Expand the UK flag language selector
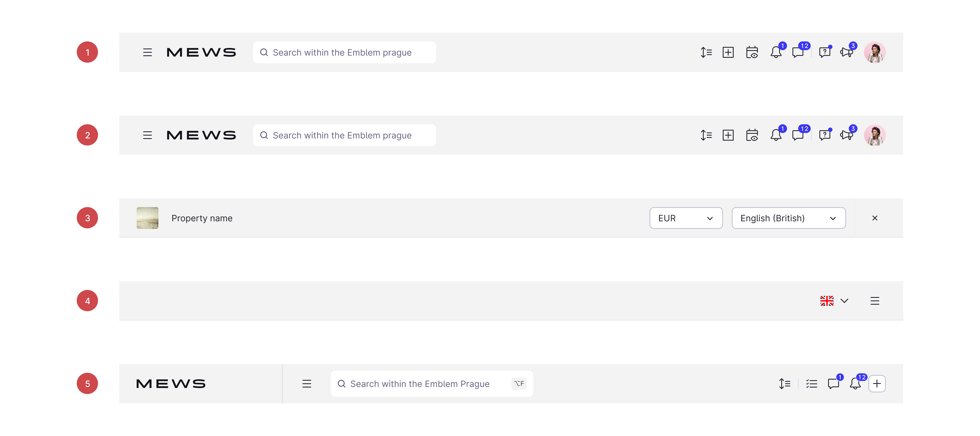This screenshot has height=436, width=980. 834,301
